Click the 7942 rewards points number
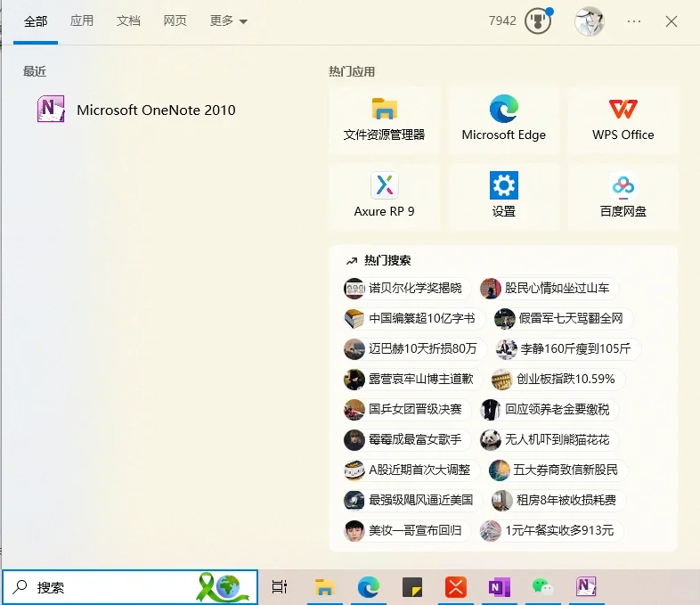Image resolution: width=700 pixels, height=605 pixels. coord(502,20)
